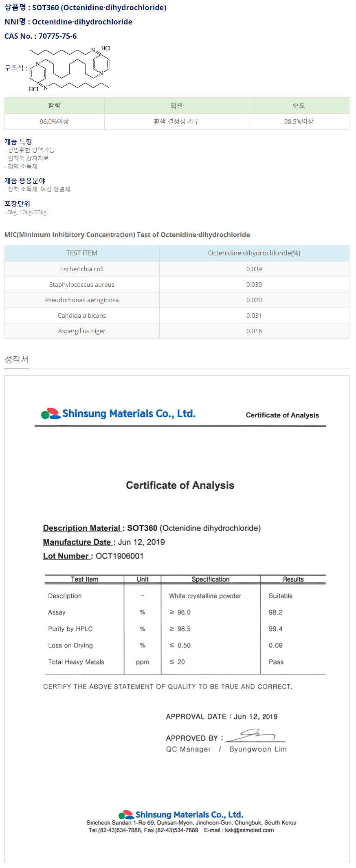This screenshot has width=356, height=868.
Task: Click the 0.020 value for Pseudomonas aeruginosa
Action: tap(254, 300)
